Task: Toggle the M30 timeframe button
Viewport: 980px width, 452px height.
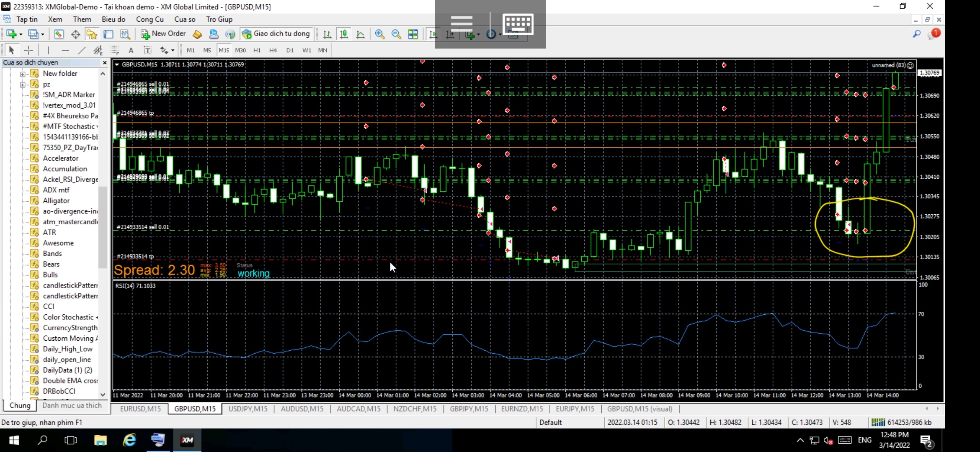Action: coord(240,50)
